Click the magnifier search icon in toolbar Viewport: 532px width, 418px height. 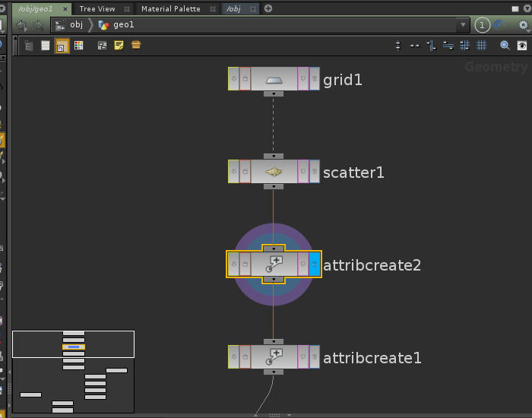coord(505,46)
